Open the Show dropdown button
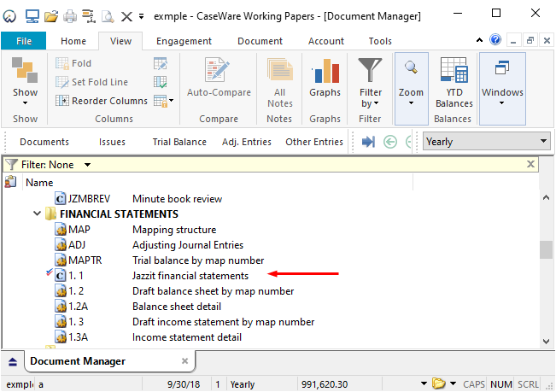This screenshot has height=392, width=556. [x=25, y=81]
